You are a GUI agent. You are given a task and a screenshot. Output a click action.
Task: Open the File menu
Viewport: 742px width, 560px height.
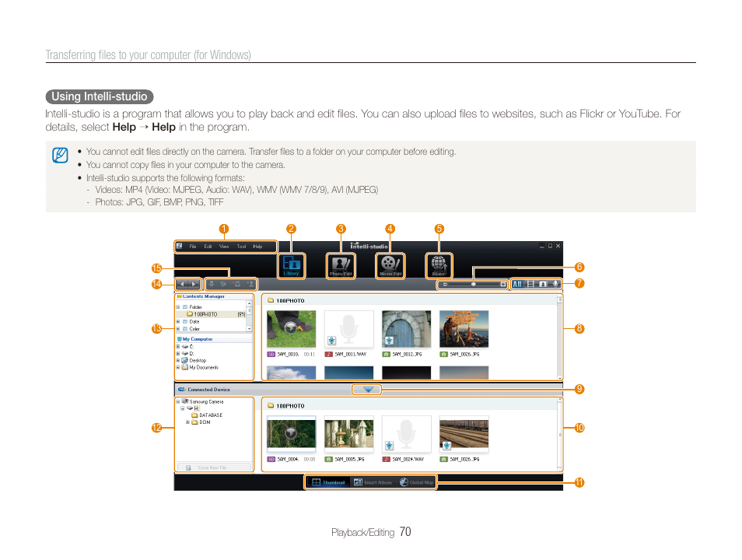coord(193,246)
